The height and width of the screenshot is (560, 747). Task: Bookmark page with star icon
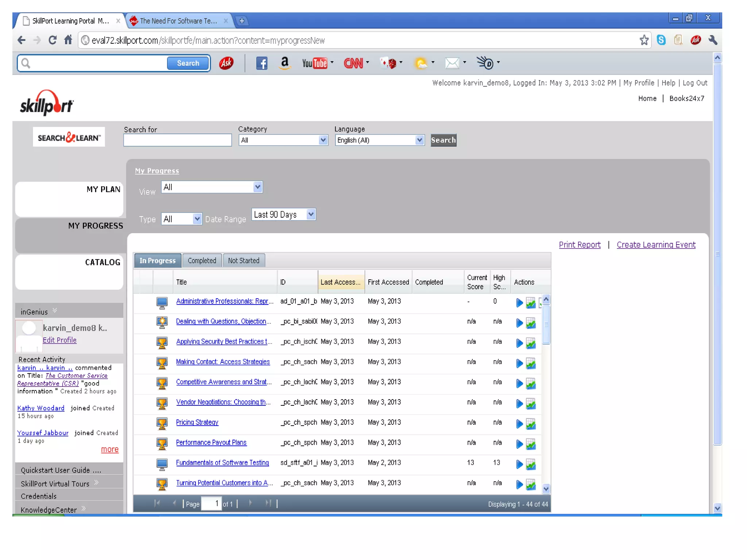tap(644, 40)
